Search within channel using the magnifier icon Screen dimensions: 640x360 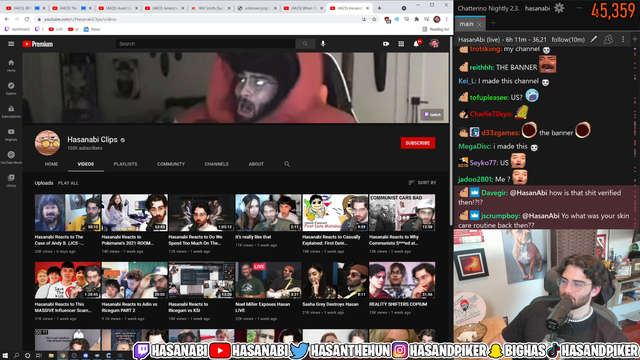pyautogui.click(x=287, y=164)
